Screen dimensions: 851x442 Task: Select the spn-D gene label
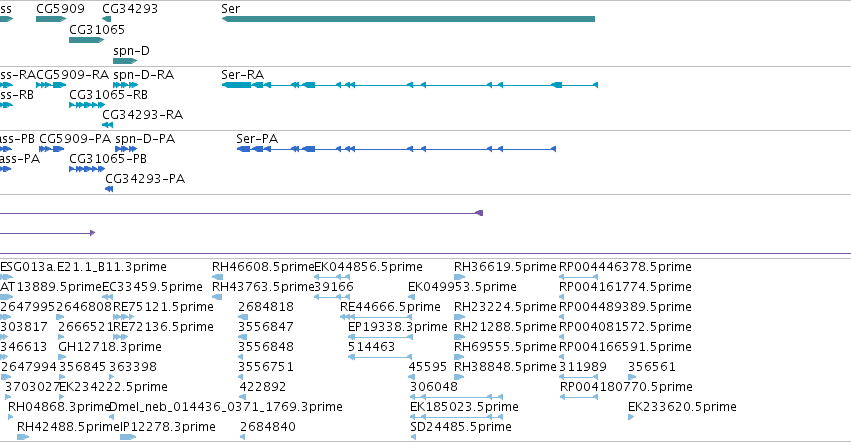point(131,50)
